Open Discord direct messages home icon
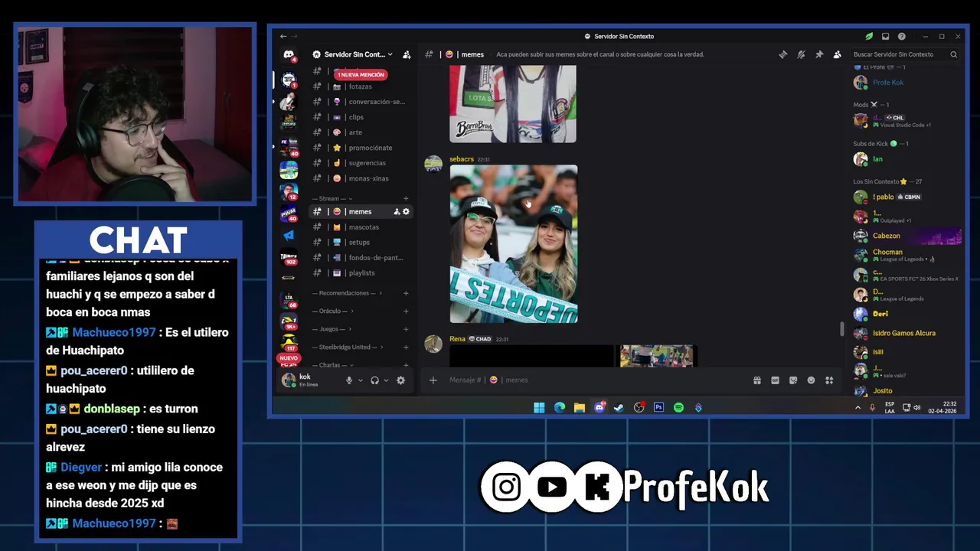This screenshot has height=551, width=980. click(x=289, y=55)
